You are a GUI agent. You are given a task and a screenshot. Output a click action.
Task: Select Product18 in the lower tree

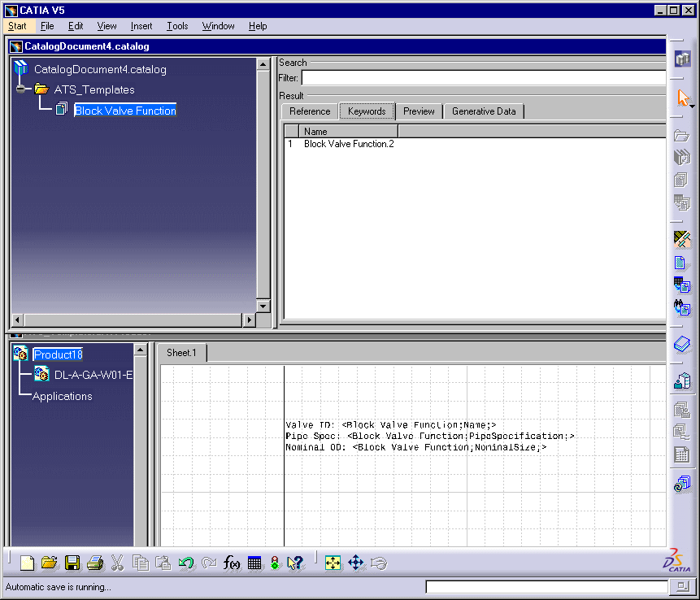58,354
